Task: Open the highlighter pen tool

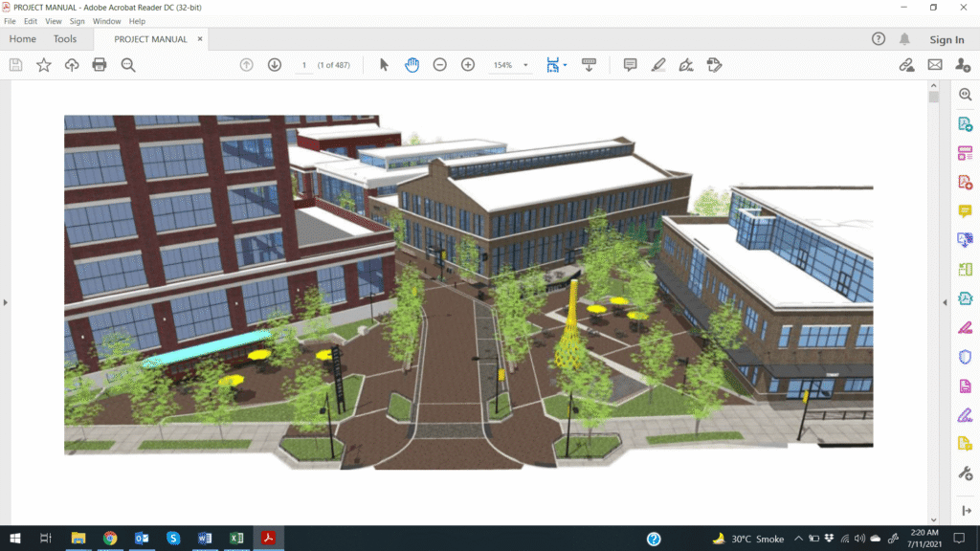Action: pos(658,65)
